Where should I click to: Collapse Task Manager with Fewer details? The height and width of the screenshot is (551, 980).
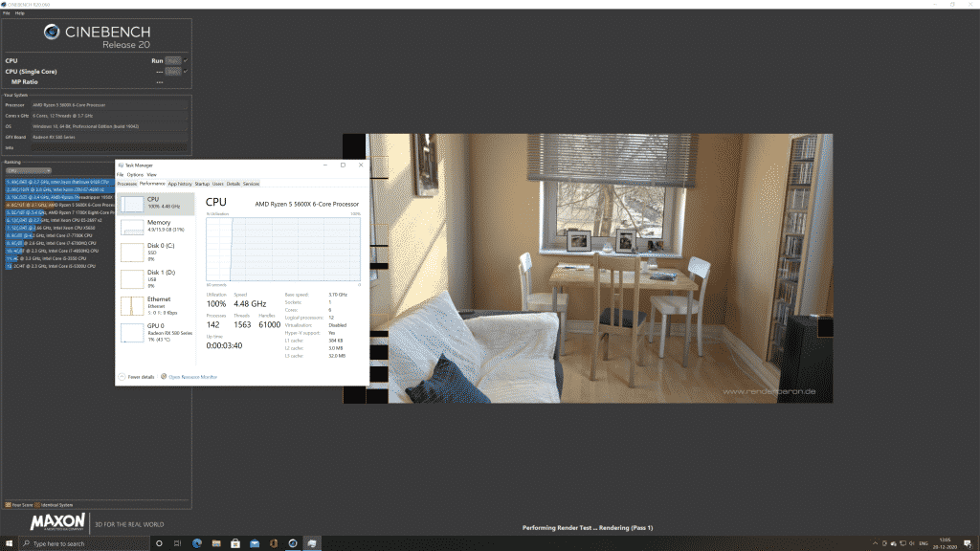[x=137, y=377]
